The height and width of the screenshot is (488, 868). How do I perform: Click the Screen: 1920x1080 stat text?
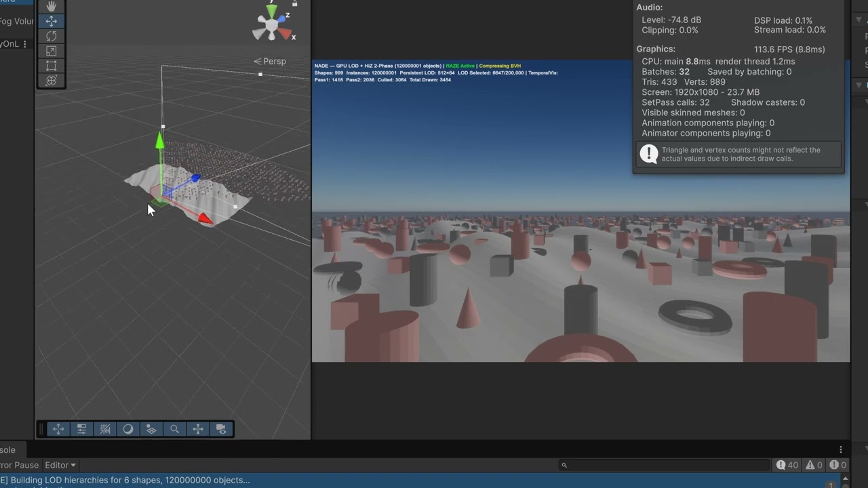point(701,92)
